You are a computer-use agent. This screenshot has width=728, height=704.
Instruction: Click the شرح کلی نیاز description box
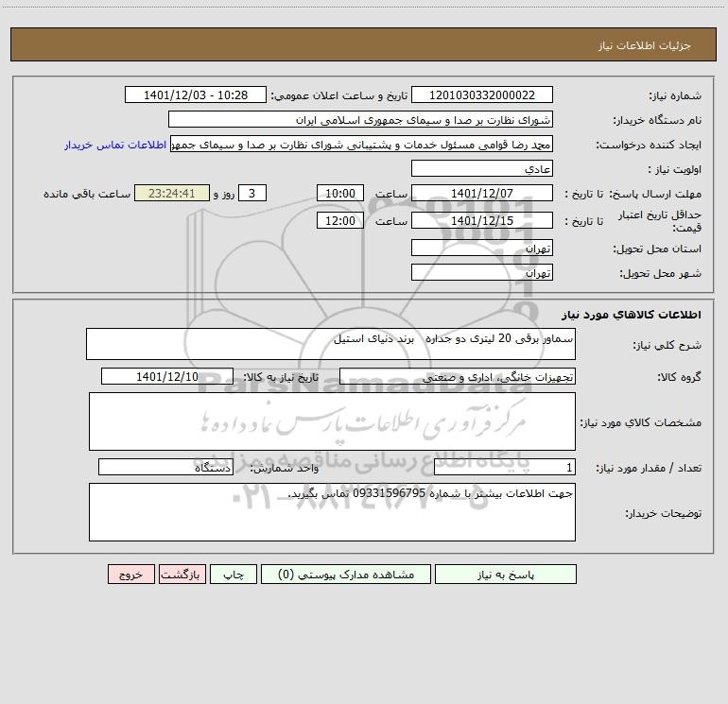click(x=331, y=344)
